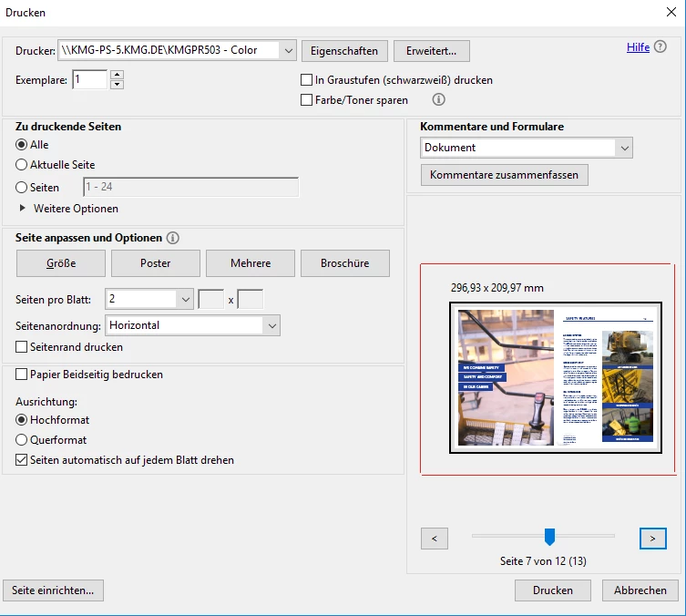The width and height of the screenshot is (686, 616).
Task: Open Seite einrichten... dialog
Action: [53, 590]
